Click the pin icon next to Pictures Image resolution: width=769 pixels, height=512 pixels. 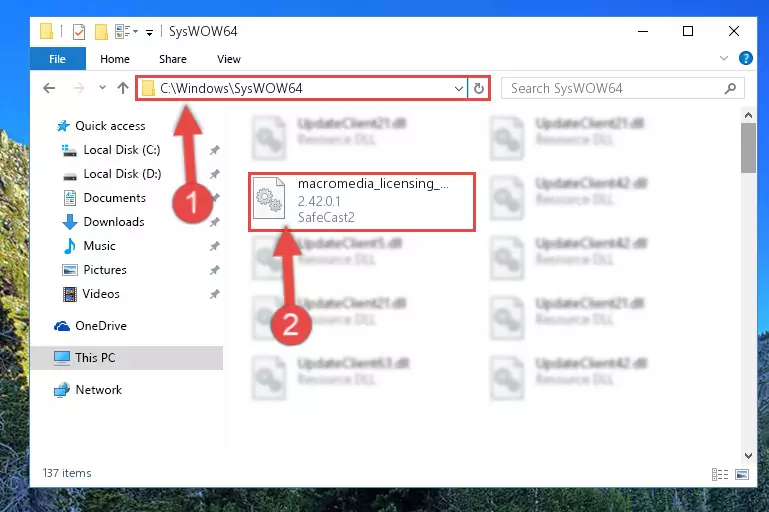click(214, 270)
